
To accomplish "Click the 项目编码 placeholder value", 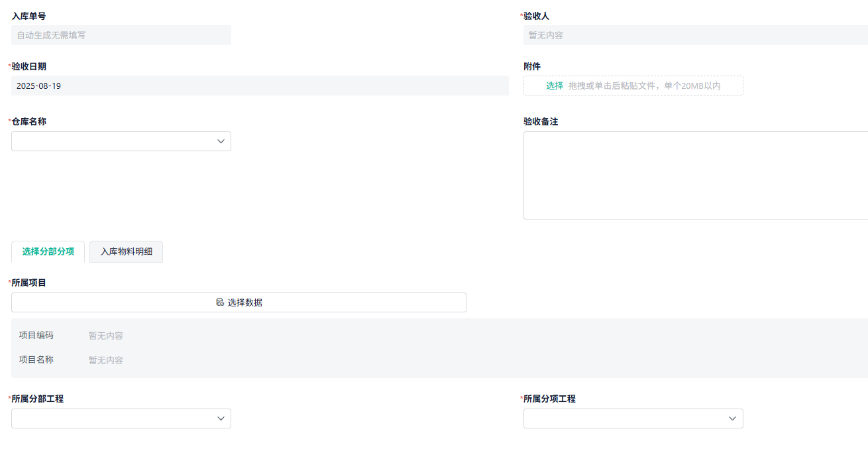I will point(106,336).
